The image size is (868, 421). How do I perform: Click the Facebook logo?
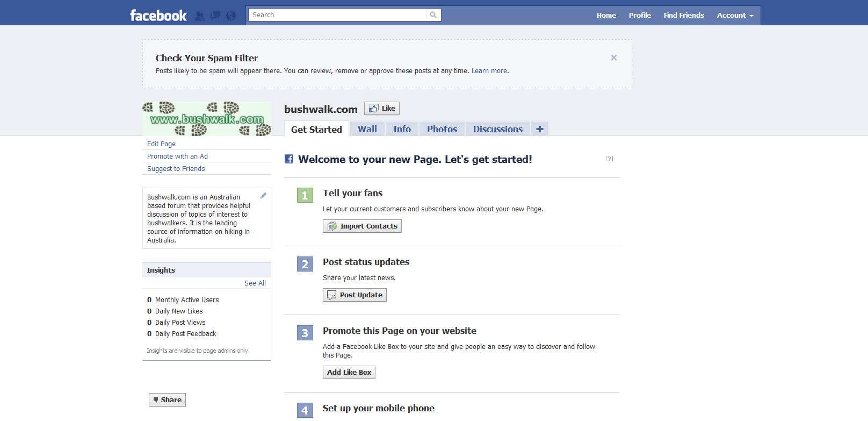(x=158, y=15)
